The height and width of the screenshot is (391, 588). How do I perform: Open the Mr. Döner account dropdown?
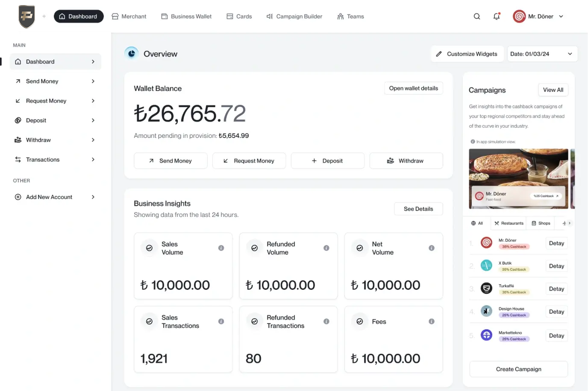(538, 16)
